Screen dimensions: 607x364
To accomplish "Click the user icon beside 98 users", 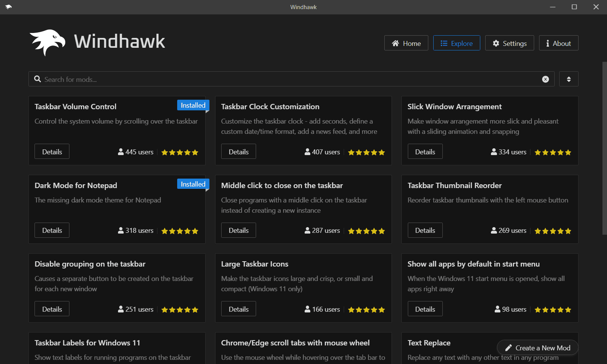I will tap(497, 309).
